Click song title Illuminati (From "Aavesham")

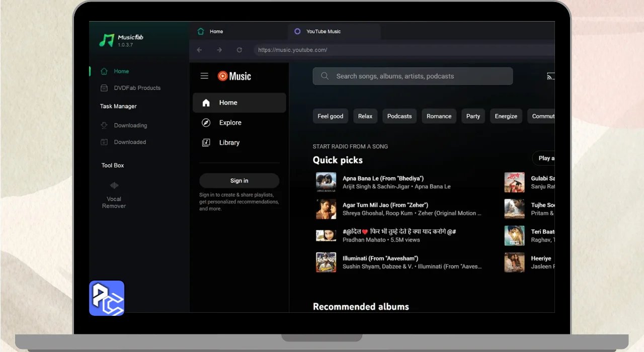pyautogui.click(x=380, y=258)
